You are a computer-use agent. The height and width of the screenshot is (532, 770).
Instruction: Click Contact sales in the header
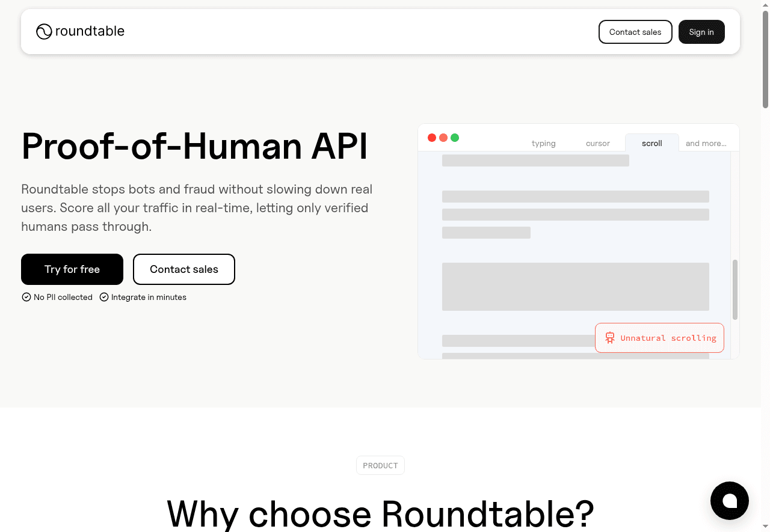(635, 32)
